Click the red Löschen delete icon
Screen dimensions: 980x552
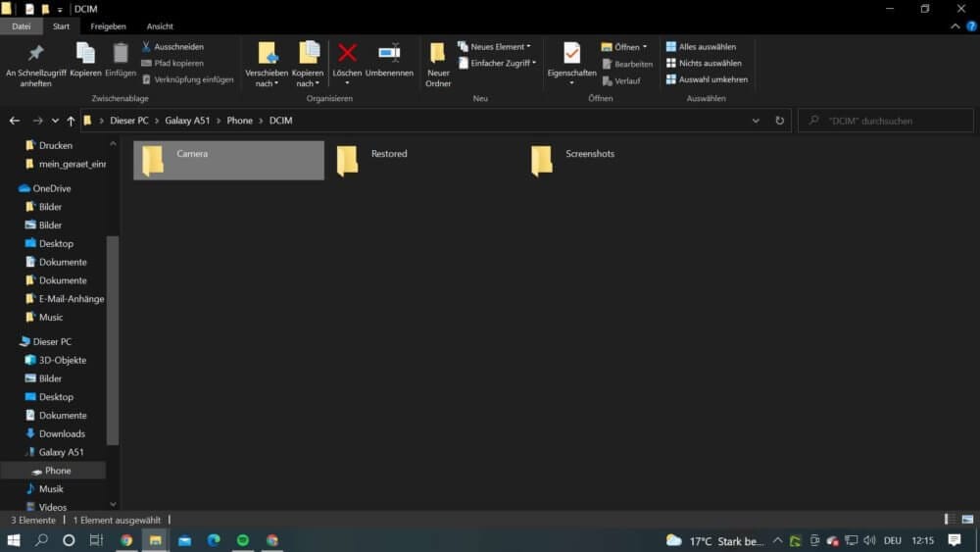(347, 54)
